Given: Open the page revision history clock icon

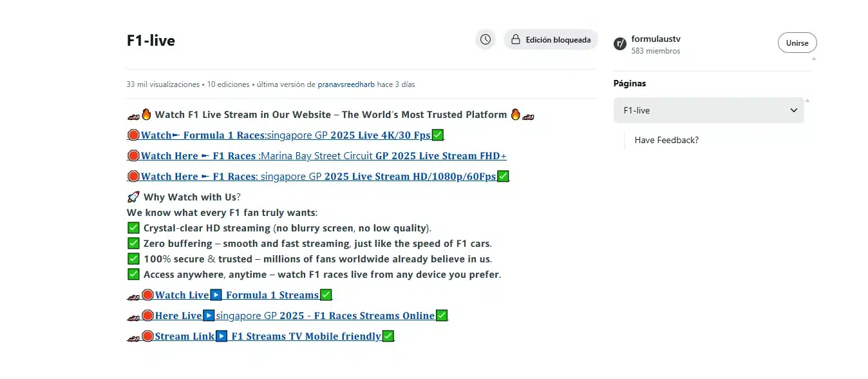Looking at the screenshot, I should (486, 39).
